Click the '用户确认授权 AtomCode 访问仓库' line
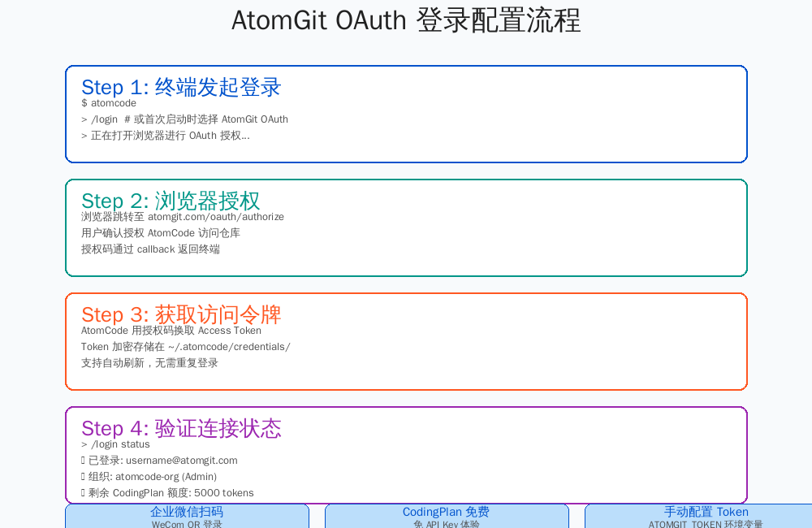This screenshot has height=528, width=812. point(161,233)
